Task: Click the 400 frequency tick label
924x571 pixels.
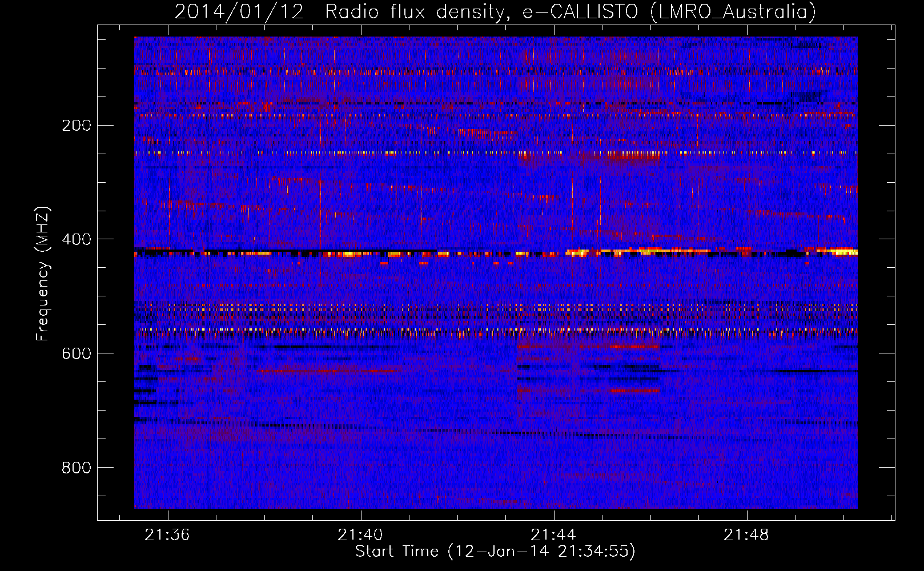Action: point(77,239)
